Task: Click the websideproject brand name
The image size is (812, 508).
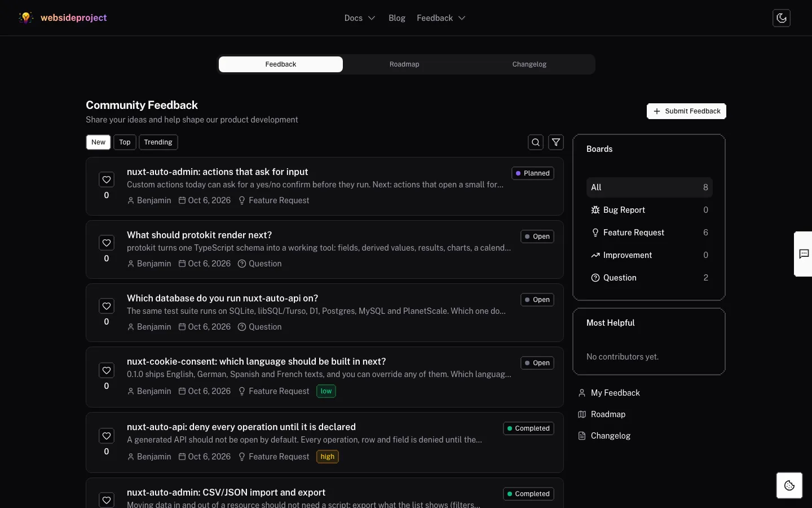Action: click(74, 18)
